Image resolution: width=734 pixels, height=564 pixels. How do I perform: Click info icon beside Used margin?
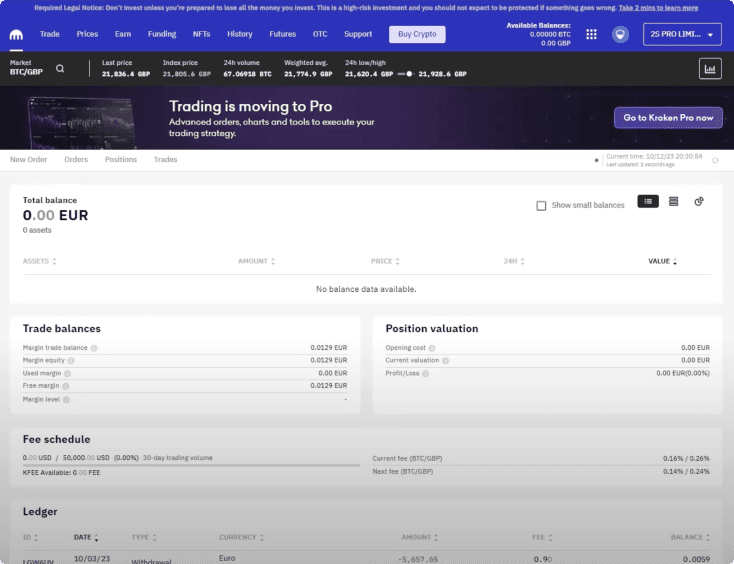pos(67,374)
